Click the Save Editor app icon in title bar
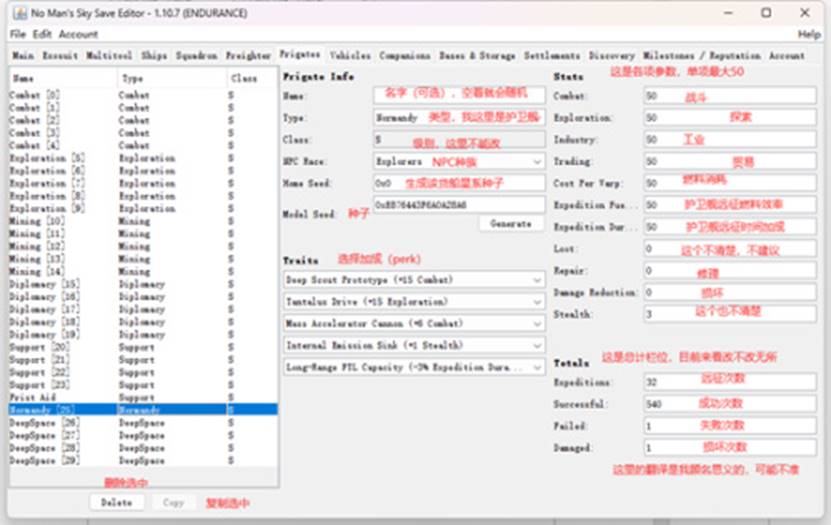Viewport: 831px width, 525px height. pos(20,13)
